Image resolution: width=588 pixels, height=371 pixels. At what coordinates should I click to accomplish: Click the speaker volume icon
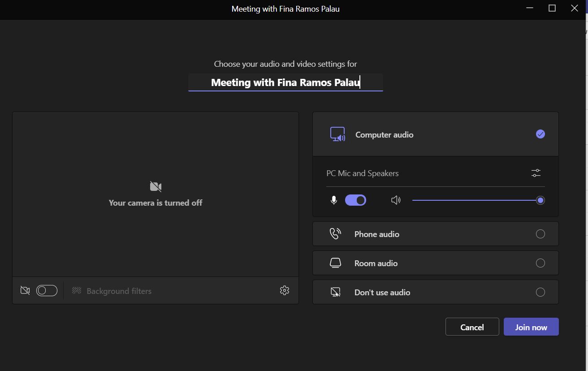(396, 200)
